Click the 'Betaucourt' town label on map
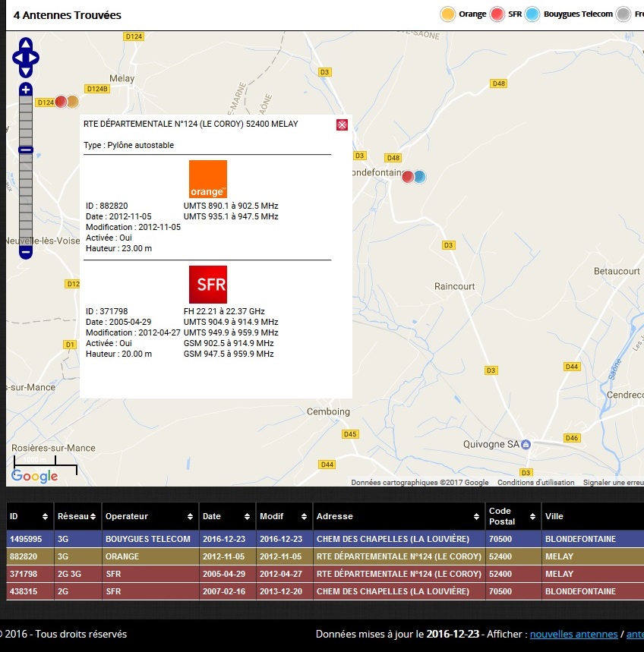Viewport: 644px width, 652px height. pos(617,271)
